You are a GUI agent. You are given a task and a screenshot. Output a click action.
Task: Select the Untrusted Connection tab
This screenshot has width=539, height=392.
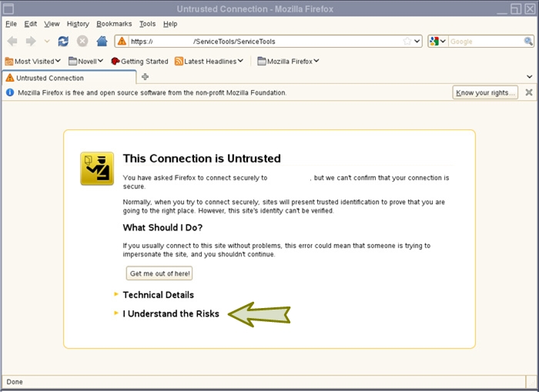(x=69, y=78)
